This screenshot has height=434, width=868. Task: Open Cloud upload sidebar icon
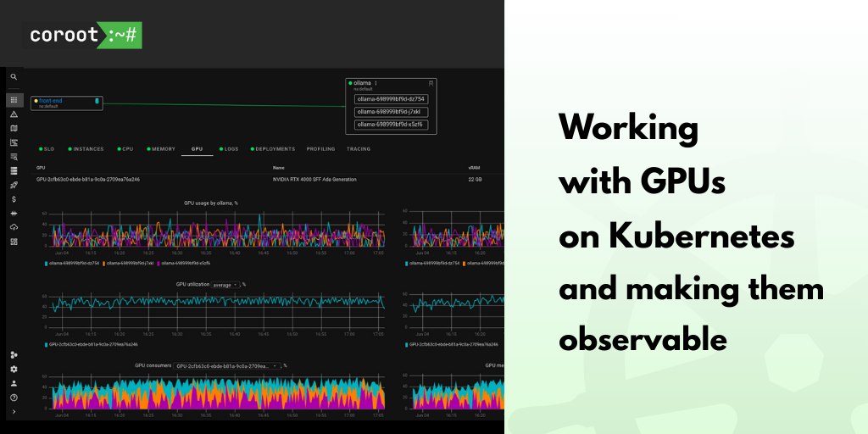(14, 227)
